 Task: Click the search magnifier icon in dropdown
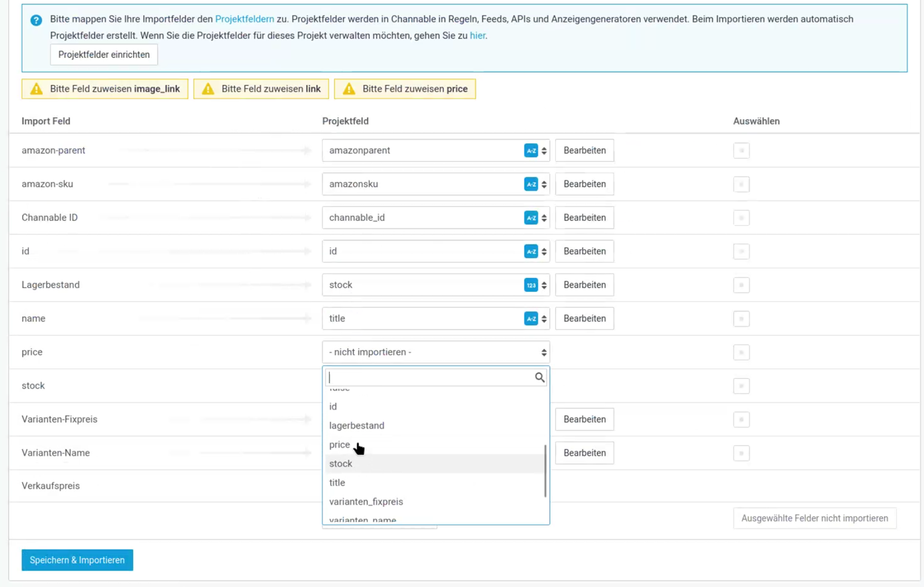click(539, 377)
